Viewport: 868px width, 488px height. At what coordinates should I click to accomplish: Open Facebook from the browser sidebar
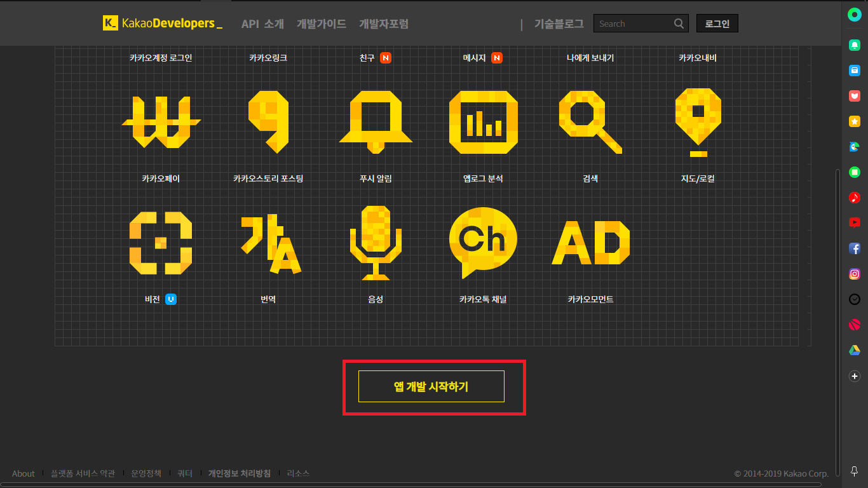(x=855, y=248)
